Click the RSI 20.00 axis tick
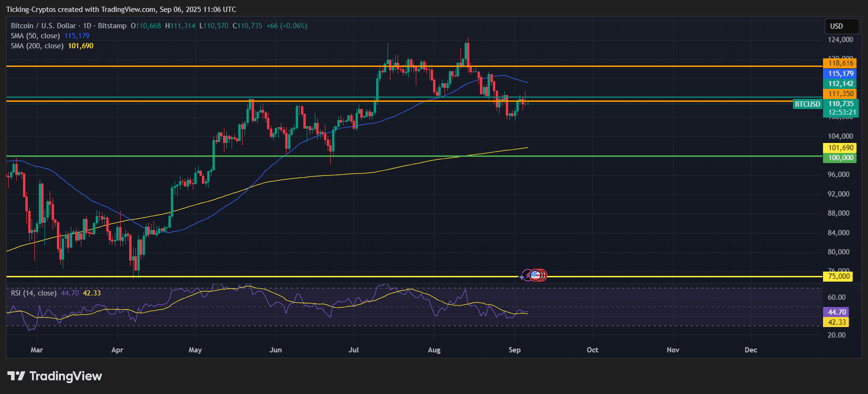Image resolution: width=868 pixels, height=394 pixels. coord(837,335)
